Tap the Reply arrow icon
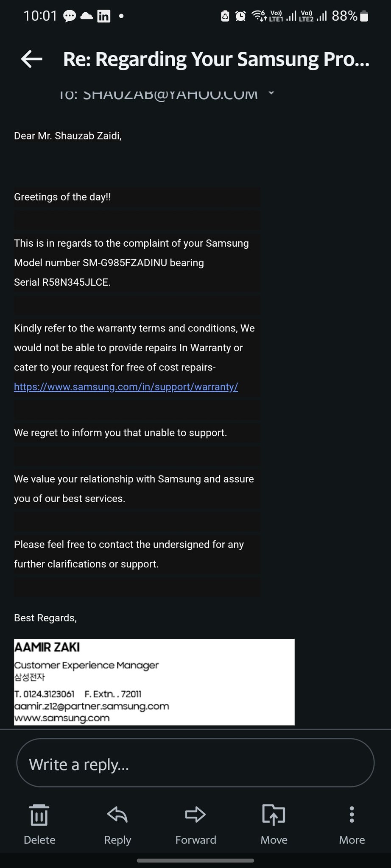The height and width of the screenshot is (868, 391). (117, 815)
